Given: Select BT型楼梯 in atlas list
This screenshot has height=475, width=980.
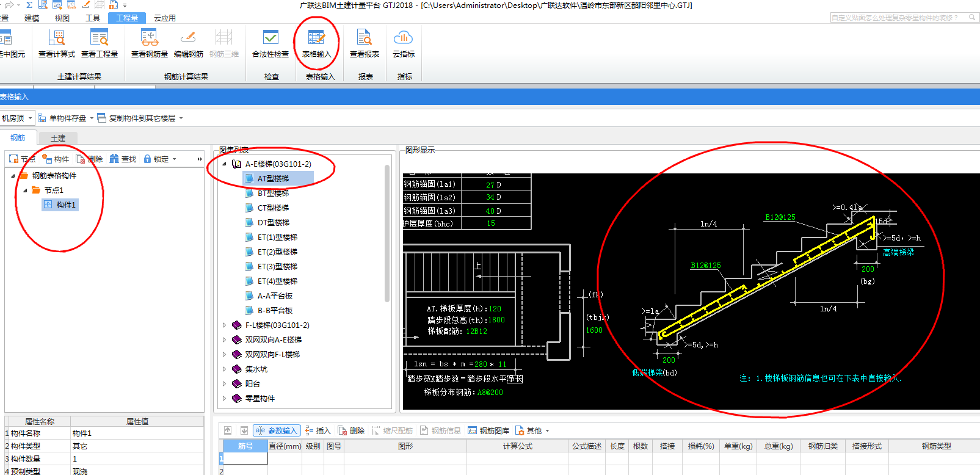Looking at the screenshot, I should point(273,194).
